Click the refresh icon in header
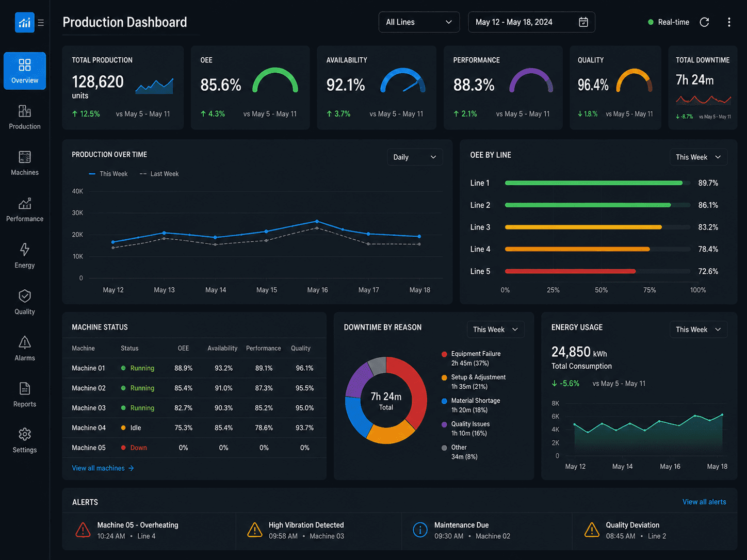The width and height of the screenshot is (747, 560). [x=704, y=22]
